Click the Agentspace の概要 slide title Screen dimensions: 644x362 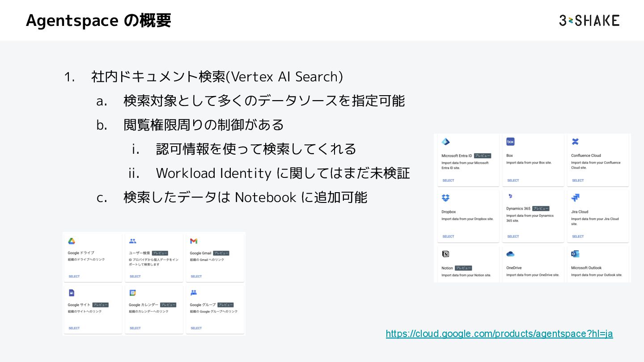point(98,21)
